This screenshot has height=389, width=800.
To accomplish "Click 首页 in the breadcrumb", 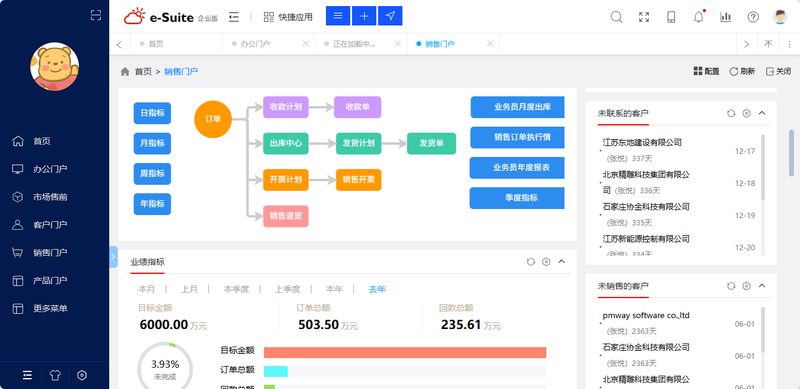I will 143,71.
